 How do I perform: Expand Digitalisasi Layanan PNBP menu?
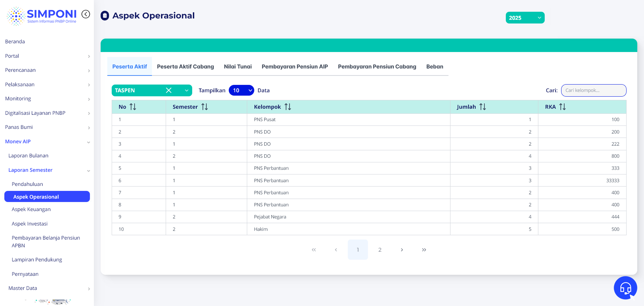(x=47, y=113)
